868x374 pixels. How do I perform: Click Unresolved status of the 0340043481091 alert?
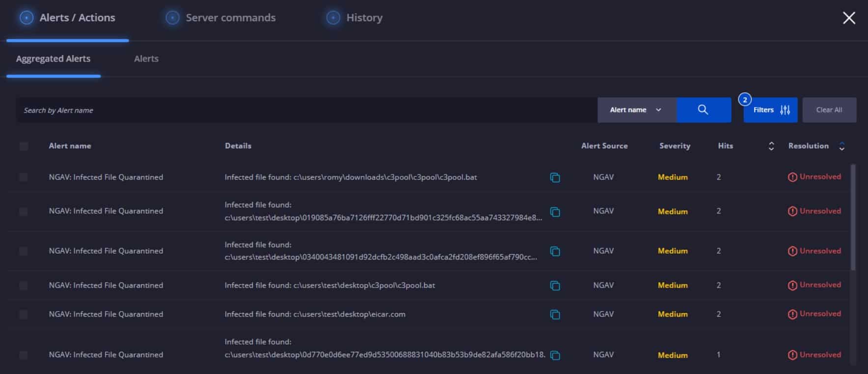click(814, 251)
